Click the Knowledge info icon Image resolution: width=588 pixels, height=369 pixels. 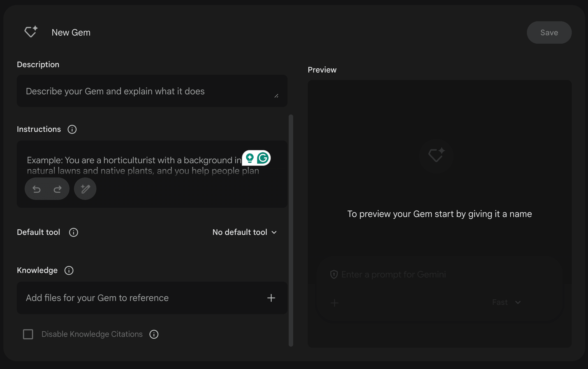tap(69, 270)
